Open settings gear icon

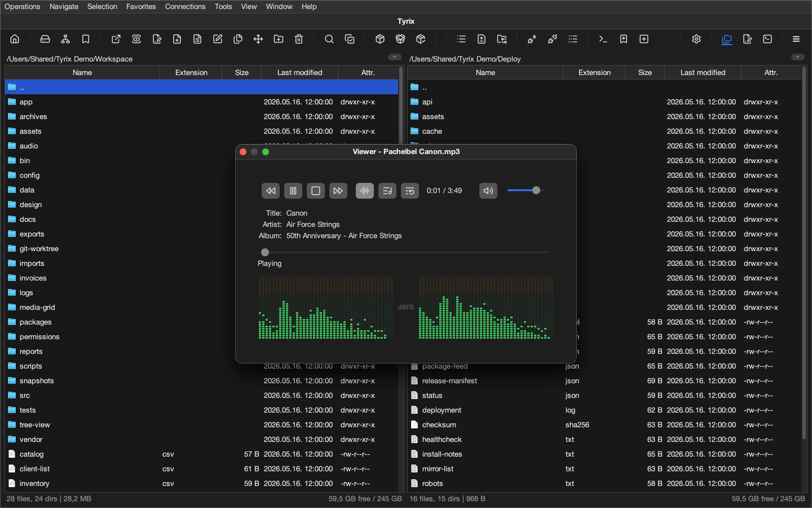(x=696, y=39)
